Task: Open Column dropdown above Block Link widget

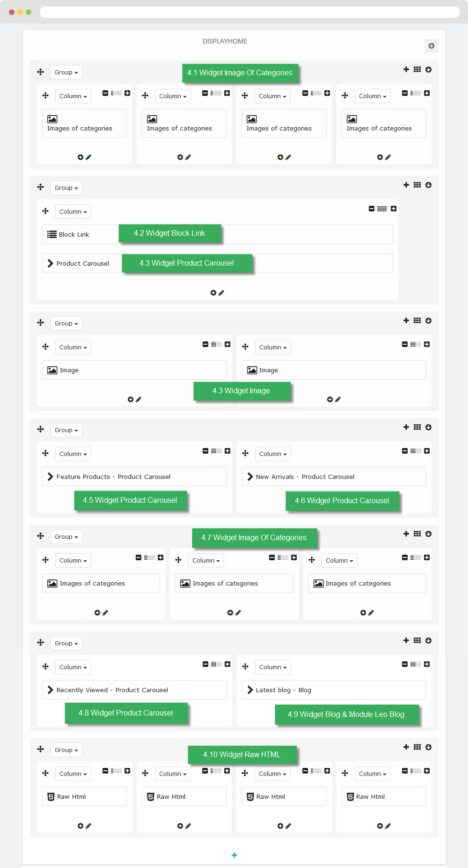Action: 73,212
